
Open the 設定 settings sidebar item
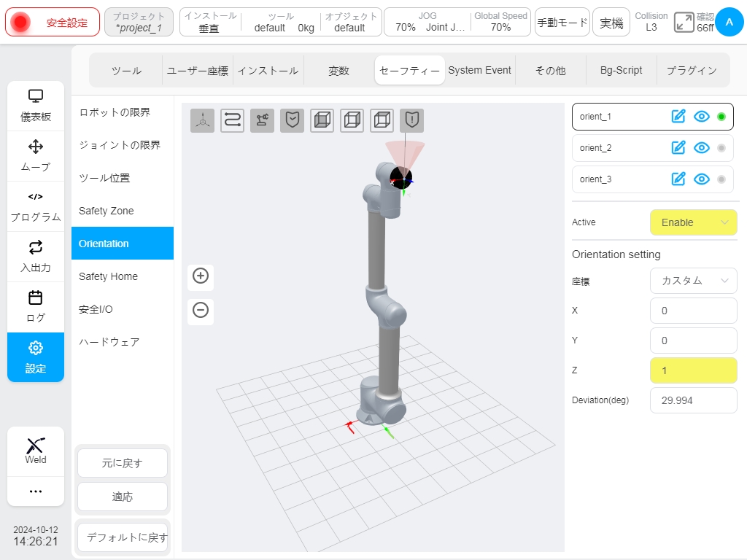point(36,357)
